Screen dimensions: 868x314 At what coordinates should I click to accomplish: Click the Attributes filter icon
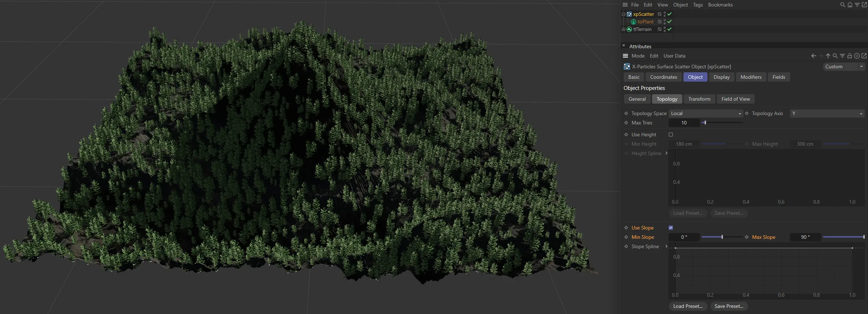(x=842, y=56)
